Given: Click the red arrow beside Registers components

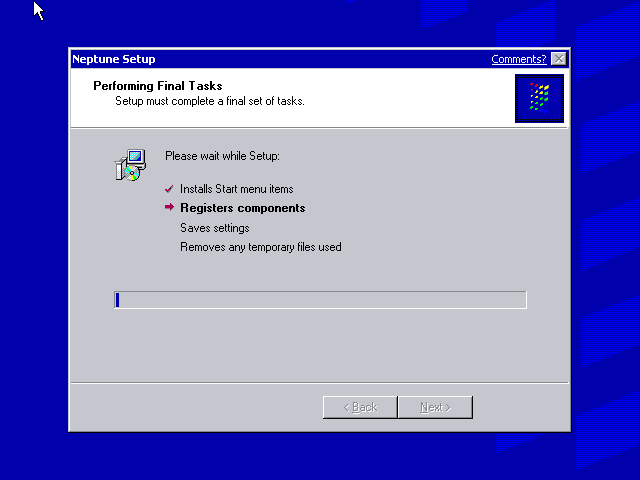Looking at the screenshot, I should pyautogui.click(x=169, y=207).
